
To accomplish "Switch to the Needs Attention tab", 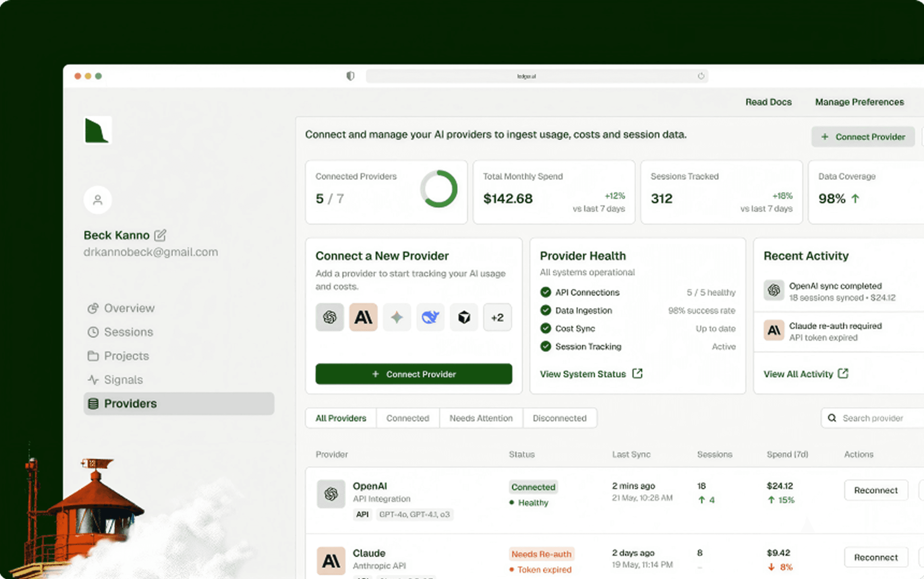I will coord(481,418).
